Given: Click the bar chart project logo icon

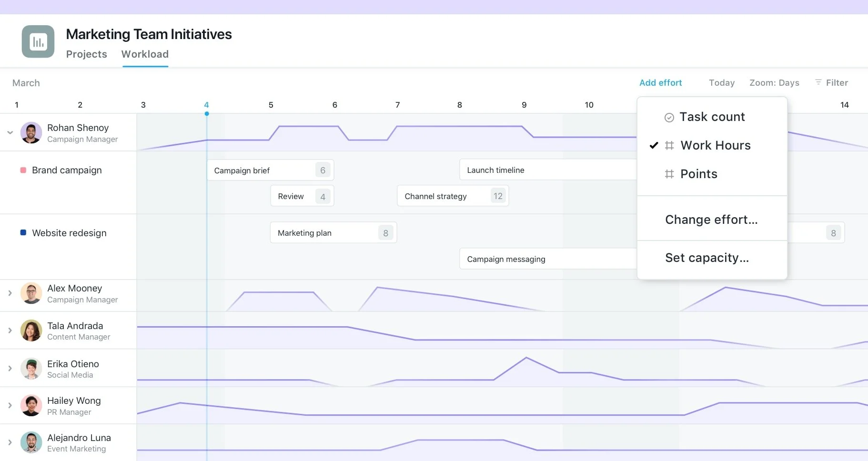Looking at the screenshot, I should [x=38, y=41].
